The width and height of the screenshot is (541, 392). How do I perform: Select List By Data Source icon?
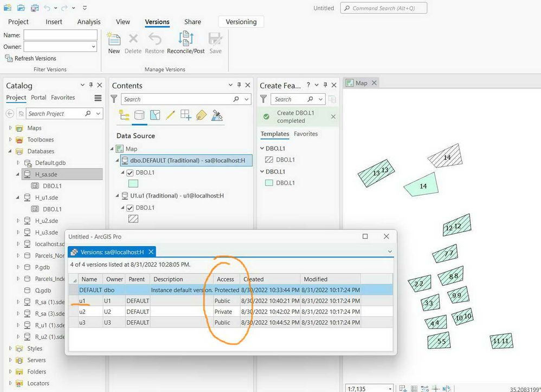[139, 115]
